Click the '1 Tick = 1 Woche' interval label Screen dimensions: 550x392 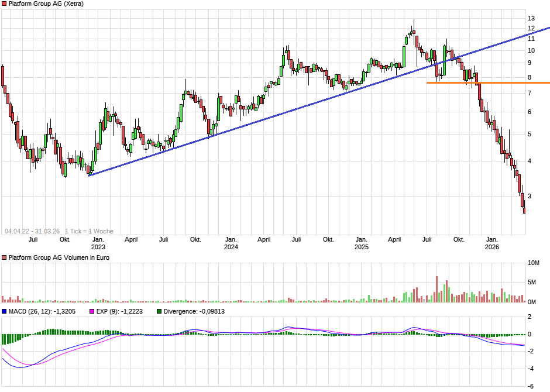pos(89,231)
